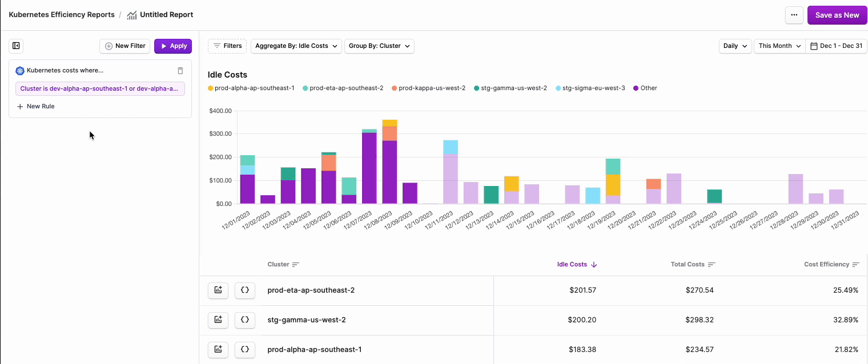Apply the filter with Apply button
The width and height of the screenshot is (868, 364).
click(x=173, y=46)
